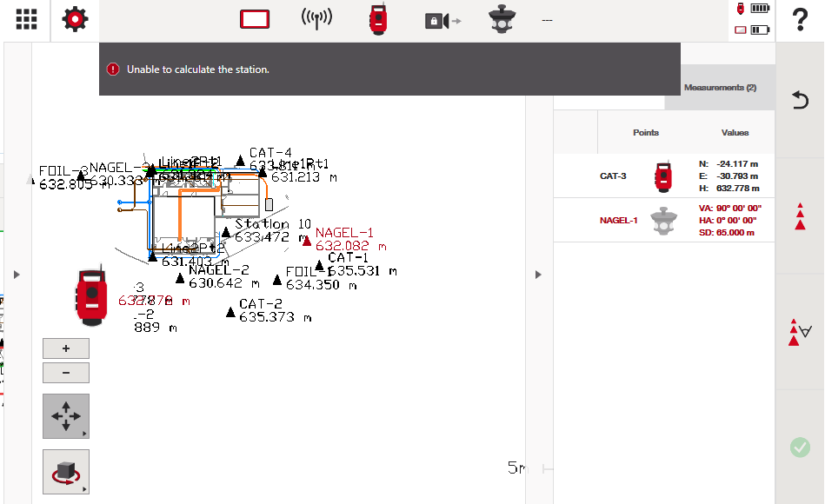Open the wireless connection status icon

(x=316, y=20)
